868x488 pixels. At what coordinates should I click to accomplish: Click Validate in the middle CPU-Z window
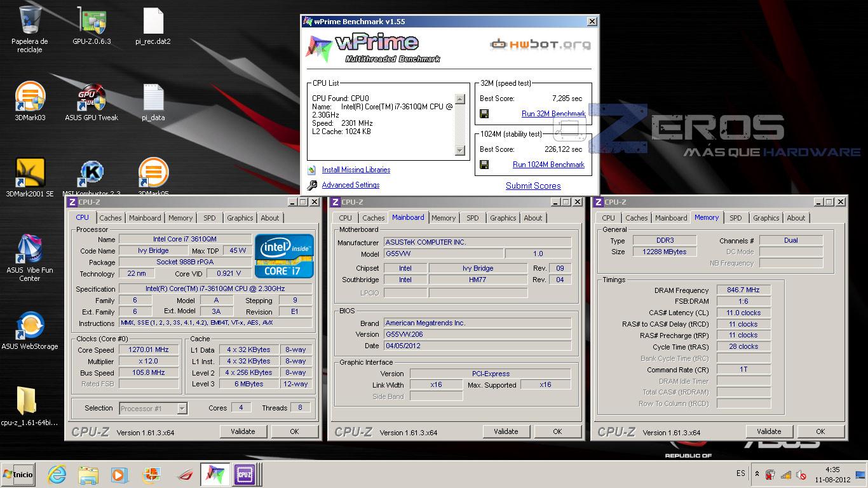pyautogui.click(x=506, y=431)
